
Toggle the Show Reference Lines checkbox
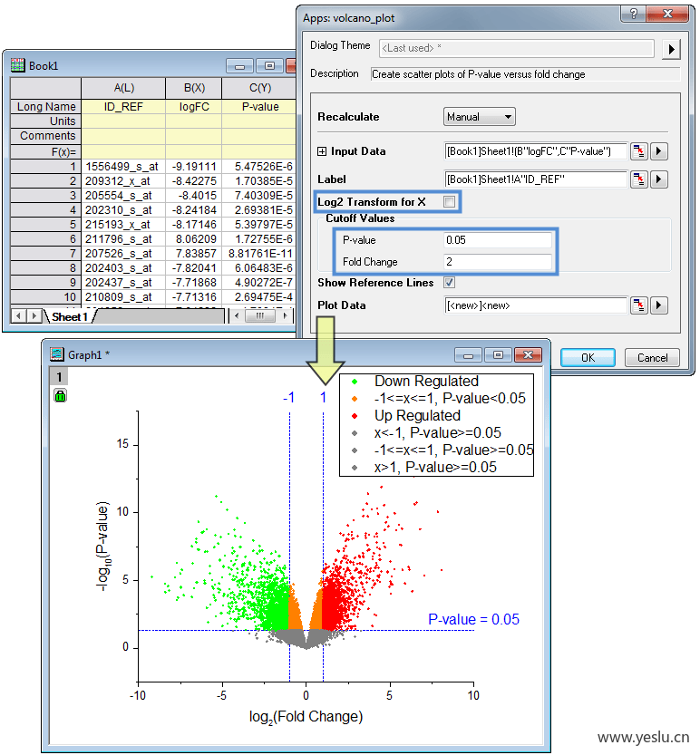point(449,283)
